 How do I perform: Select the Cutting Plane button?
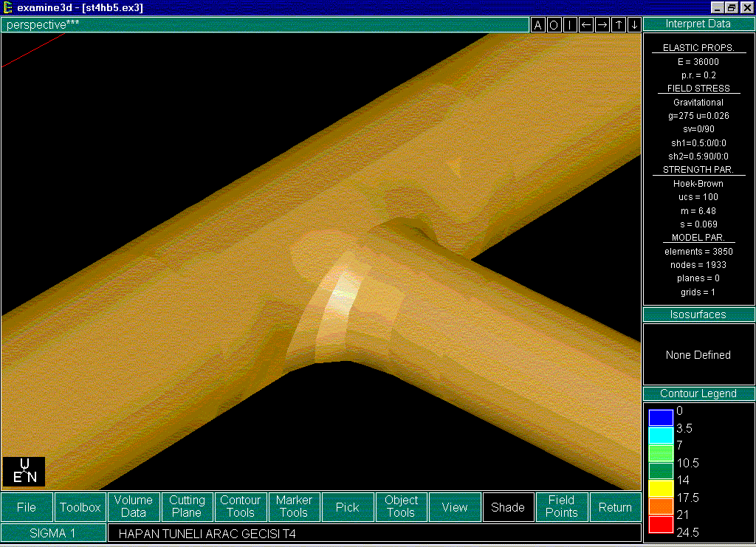coord(187,507)
